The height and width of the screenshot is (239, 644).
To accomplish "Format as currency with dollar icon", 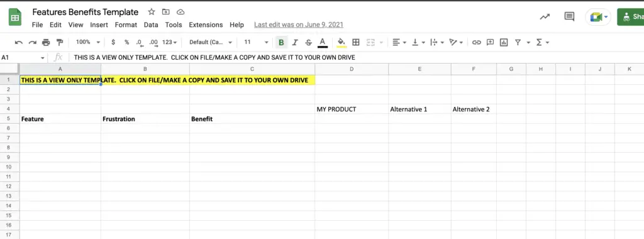I will (x=113, y=42).
